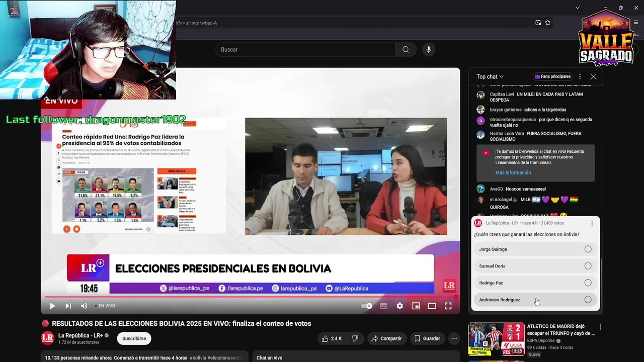Screen dimensions: 644x362
Task: Click the video title text
Action: pyautogui.click(x=181, y=323)
